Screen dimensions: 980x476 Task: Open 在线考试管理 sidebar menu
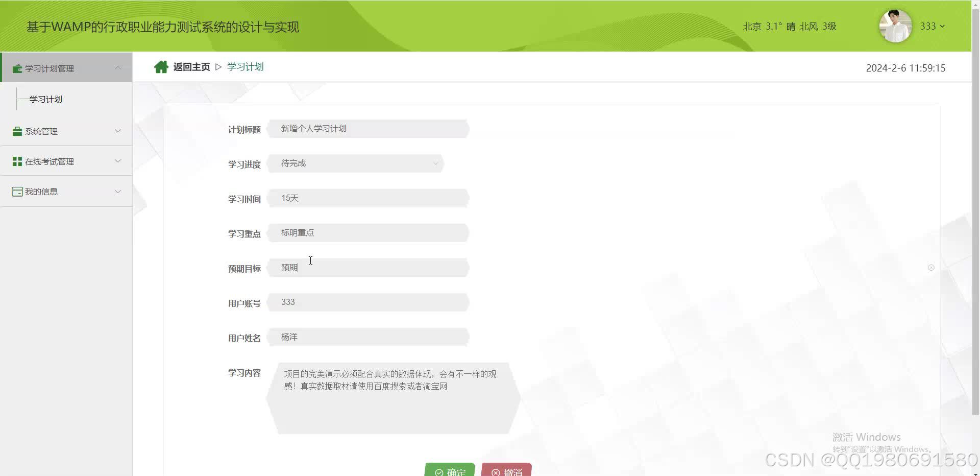pos(66,161)
